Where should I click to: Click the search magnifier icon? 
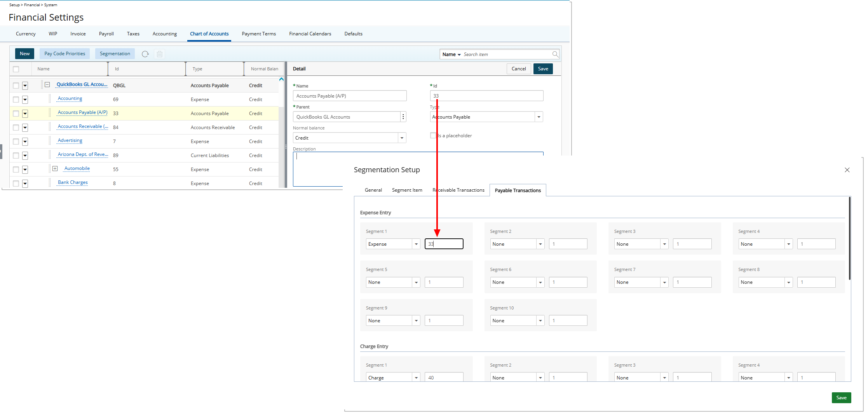[x=555, y=54]
